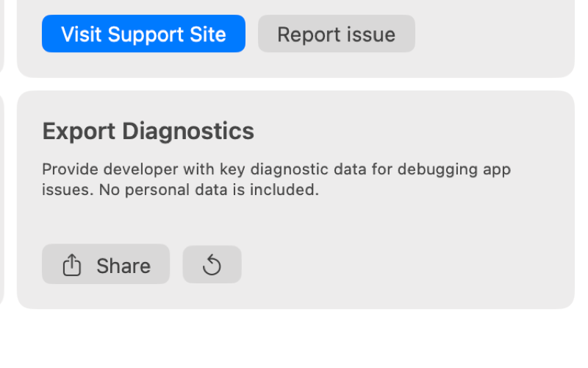The image size is (588, 368).
Task: Click the word 'Diagnostics' in the heading
Action: pos(188,132)
